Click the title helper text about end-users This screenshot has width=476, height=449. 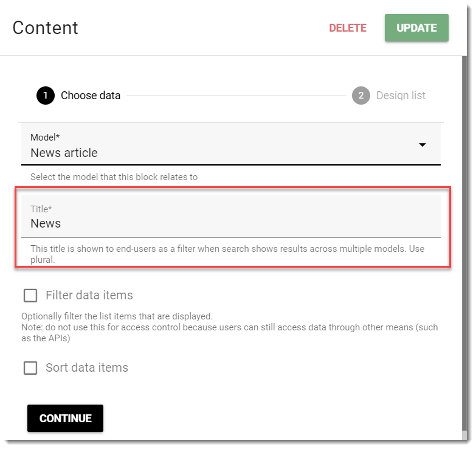click(227, 254)
